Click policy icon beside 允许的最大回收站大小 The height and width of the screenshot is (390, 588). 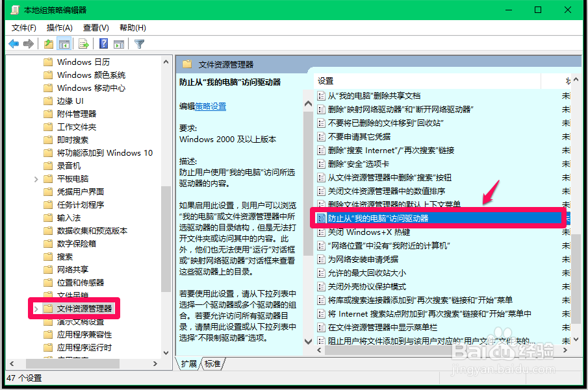click(321, 273)
